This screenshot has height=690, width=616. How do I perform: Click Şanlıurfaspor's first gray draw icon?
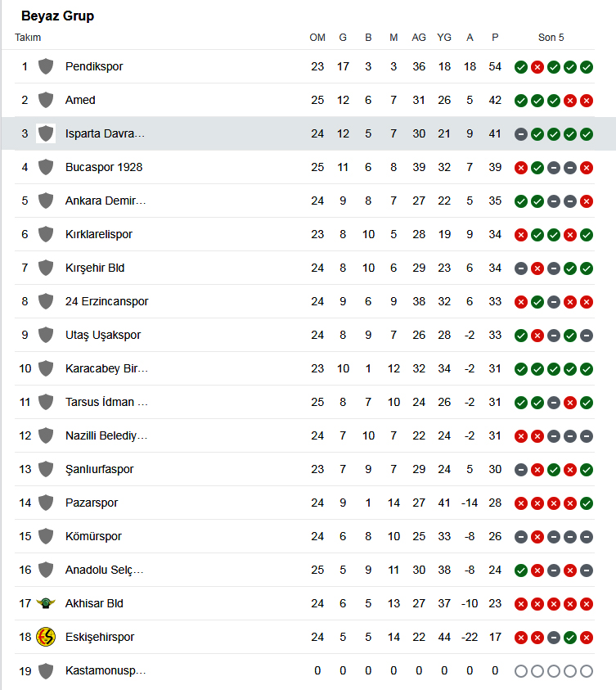(521, 470)
